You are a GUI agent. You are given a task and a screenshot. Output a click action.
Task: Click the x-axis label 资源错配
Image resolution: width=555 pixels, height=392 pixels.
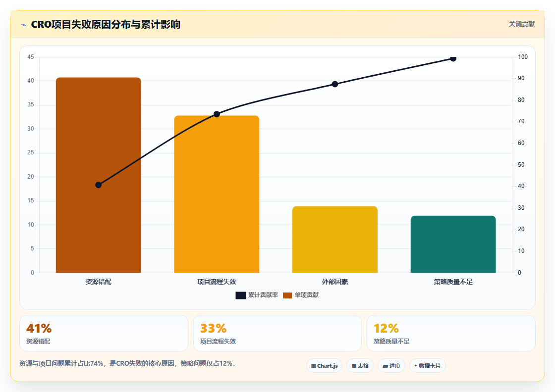tap(99, 282)
